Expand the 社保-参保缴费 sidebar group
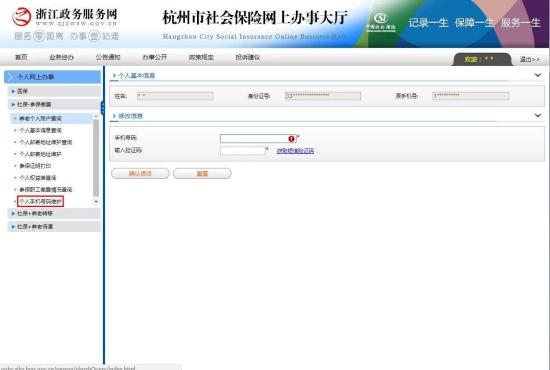The image size is (550, 370). click(54, 104)
